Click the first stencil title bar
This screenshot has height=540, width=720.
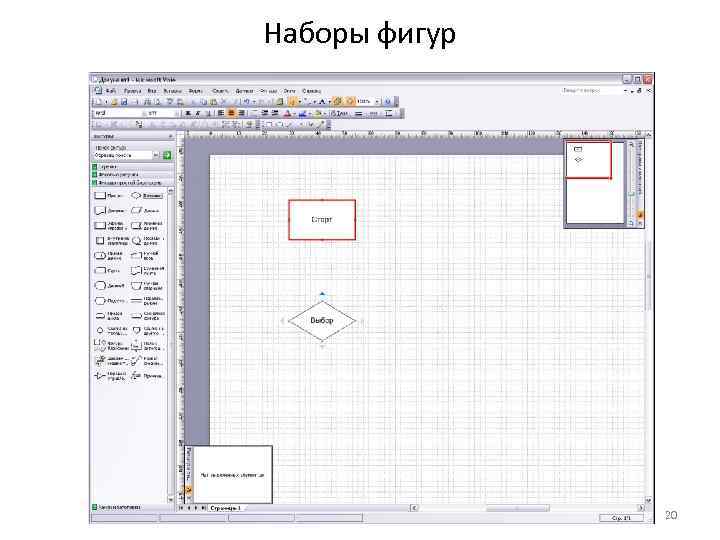tap(133, 167)
